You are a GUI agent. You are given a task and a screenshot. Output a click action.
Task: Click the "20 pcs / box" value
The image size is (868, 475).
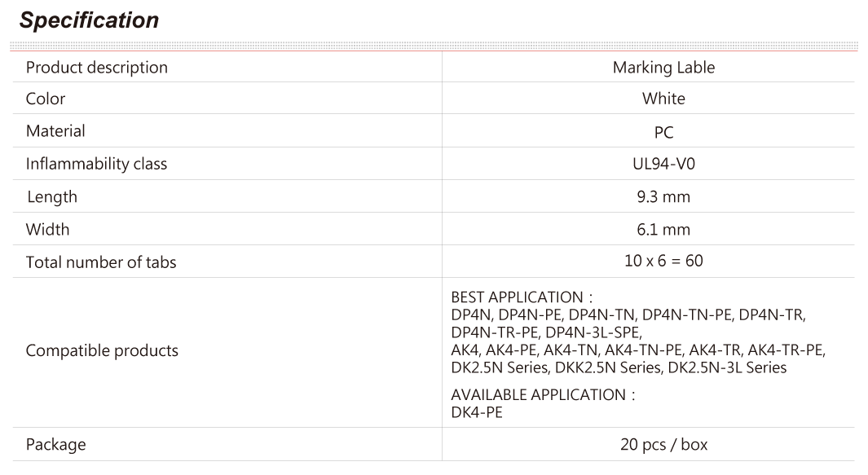(663, 445)
